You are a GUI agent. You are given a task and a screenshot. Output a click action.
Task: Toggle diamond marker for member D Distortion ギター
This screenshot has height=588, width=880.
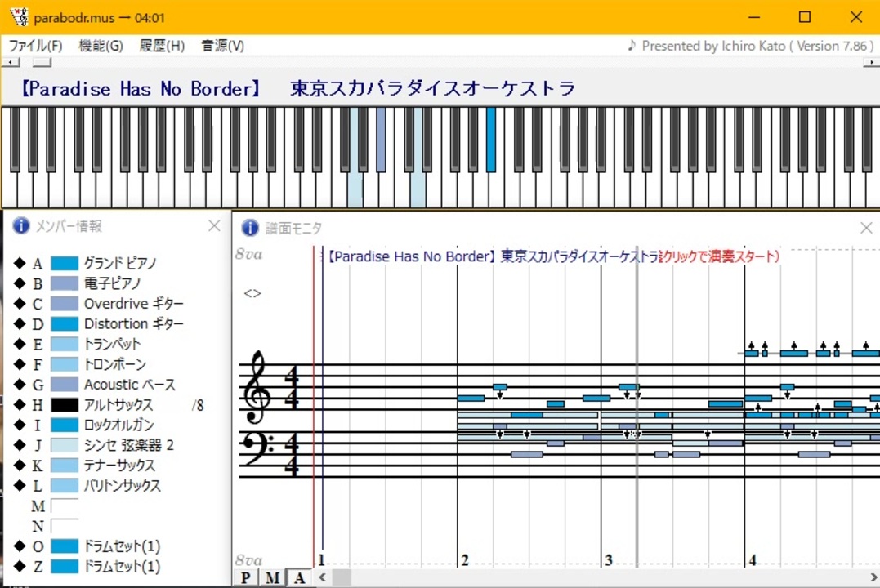(x=20, y=323)
